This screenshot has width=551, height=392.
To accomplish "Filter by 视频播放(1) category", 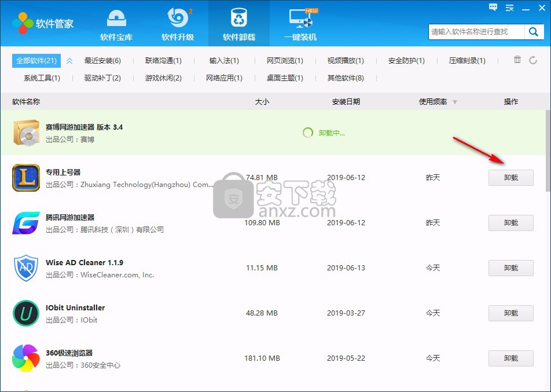I will [x=346, y=60].
